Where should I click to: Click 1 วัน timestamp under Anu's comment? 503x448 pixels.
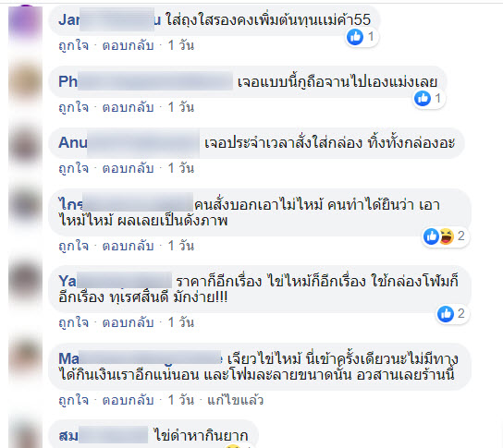[x=181, y=168]
